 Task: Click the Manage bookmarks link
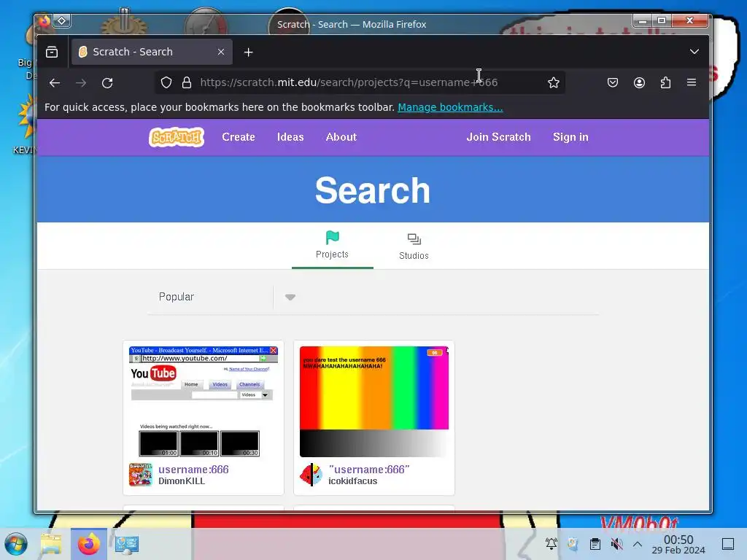point(450,108)
